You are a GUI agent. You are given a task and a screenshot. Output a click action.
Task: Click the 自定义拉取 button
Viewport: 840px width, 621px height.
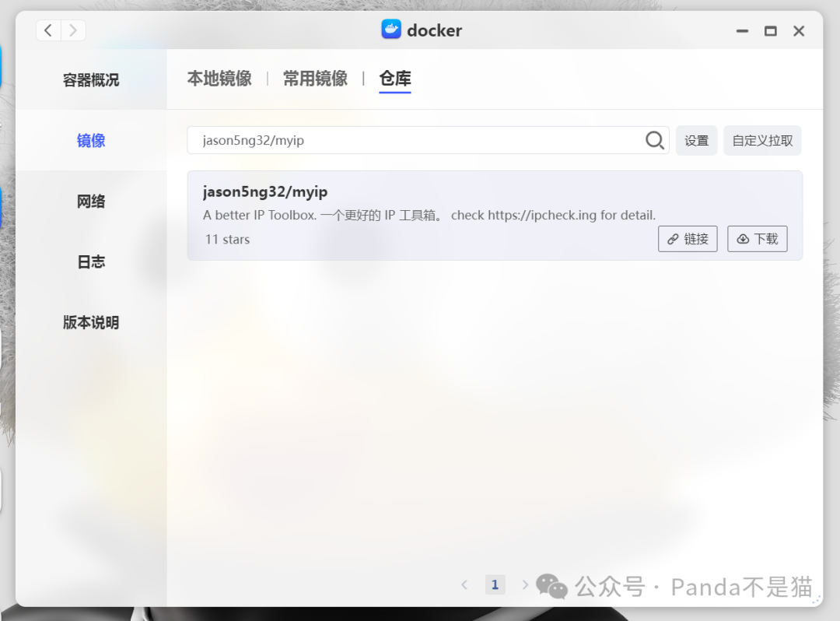coord(762,140)
